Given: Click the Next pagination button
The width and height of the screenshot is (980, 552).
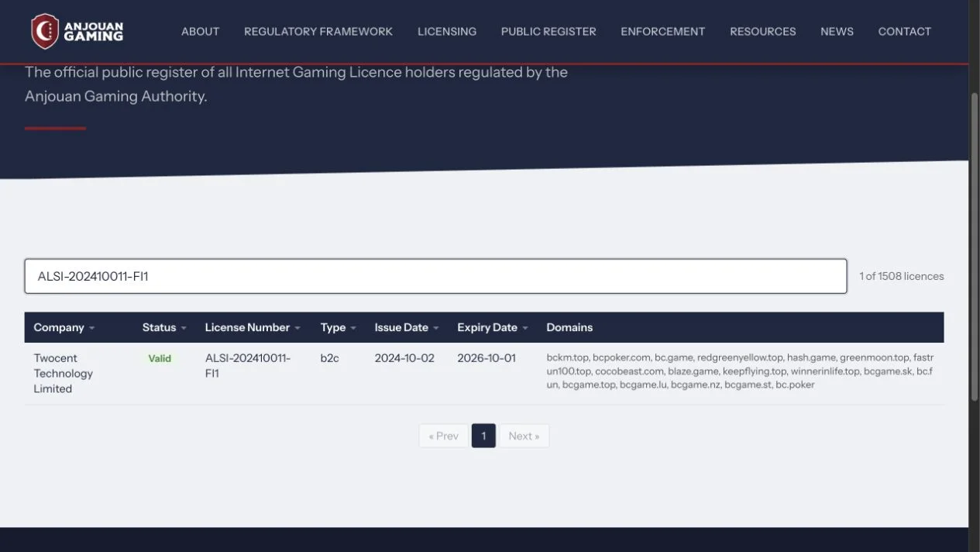Looking at the screenshot, I should click(x=524, y=436).
